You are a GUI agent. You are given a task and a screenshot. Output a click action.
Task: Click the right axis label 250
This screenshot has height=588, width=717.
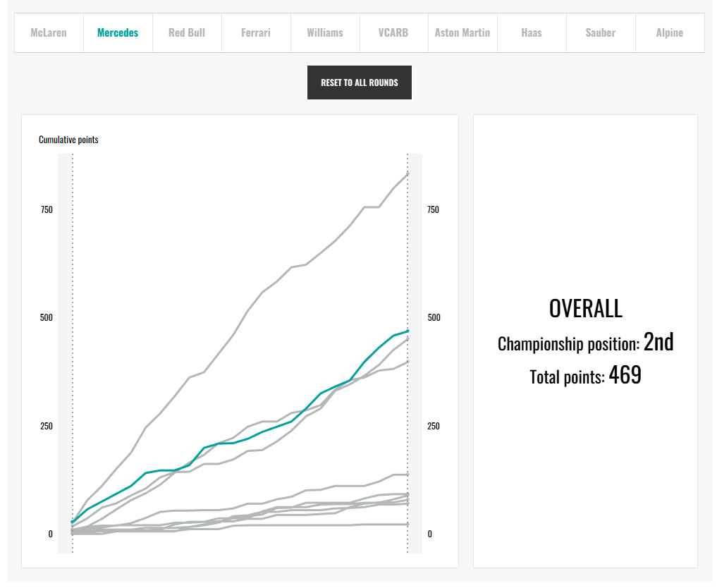point(434,426)
